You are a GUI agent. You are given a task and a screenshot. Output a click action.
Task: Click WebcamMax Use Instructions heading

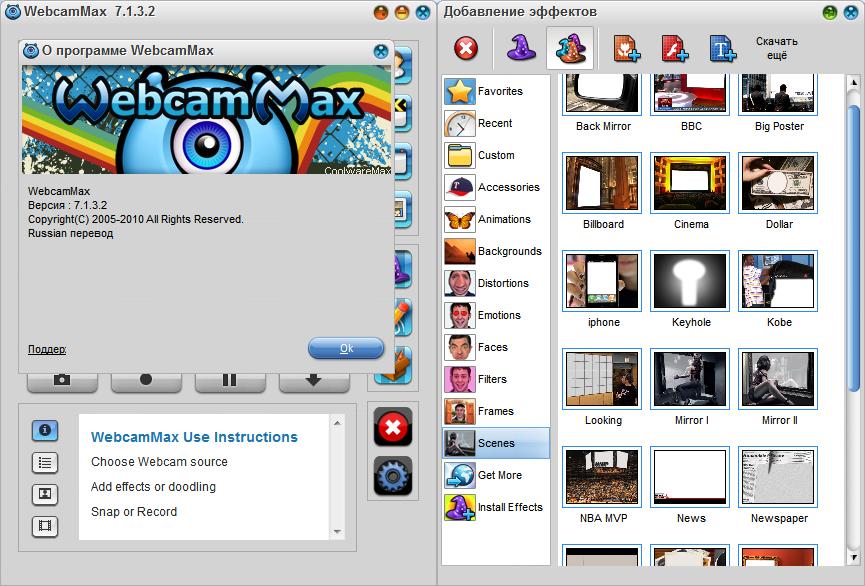(194, 437)
